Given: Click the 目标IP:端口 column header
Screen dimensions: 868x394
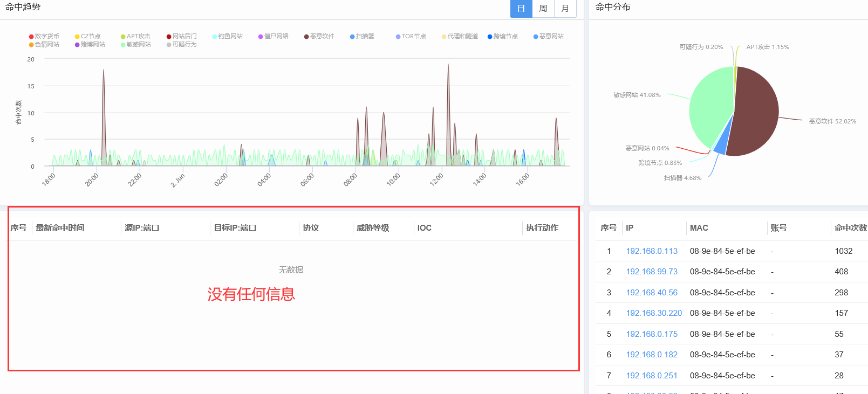Looking at the screenshot, I should (x=235, y=228).
